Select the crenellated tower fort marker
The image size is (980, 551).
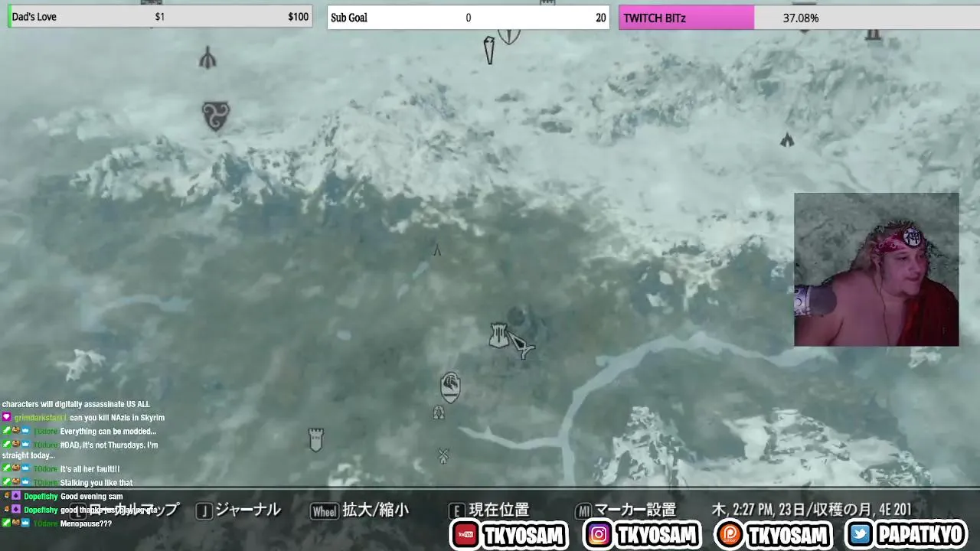click(315, 439)
